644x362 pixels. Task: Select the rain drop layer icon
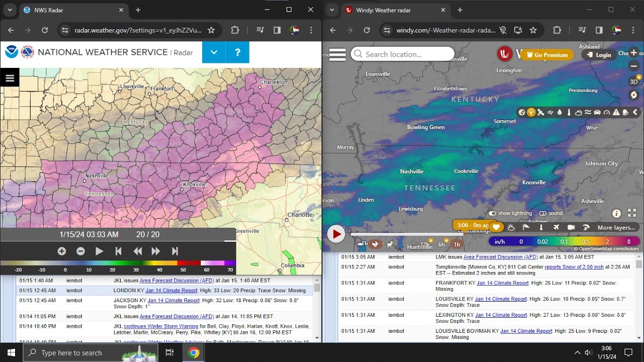(x=559, y=113)
